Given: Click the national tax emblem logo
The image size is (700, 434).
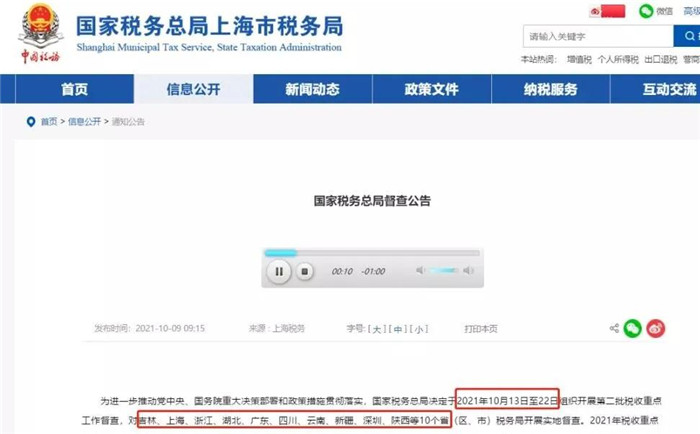Looking at the screenshot, I should 41,33.
